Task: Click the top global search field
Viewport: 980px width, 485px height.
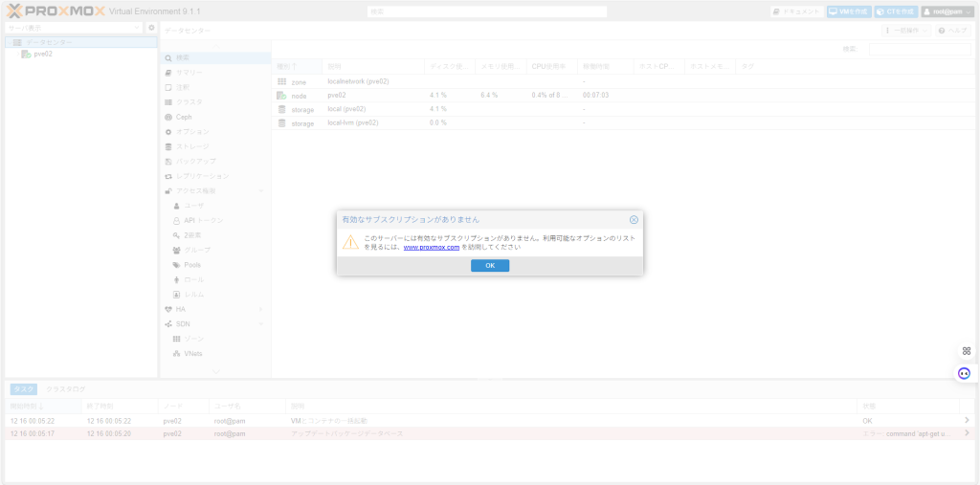Action: point(487,11)
